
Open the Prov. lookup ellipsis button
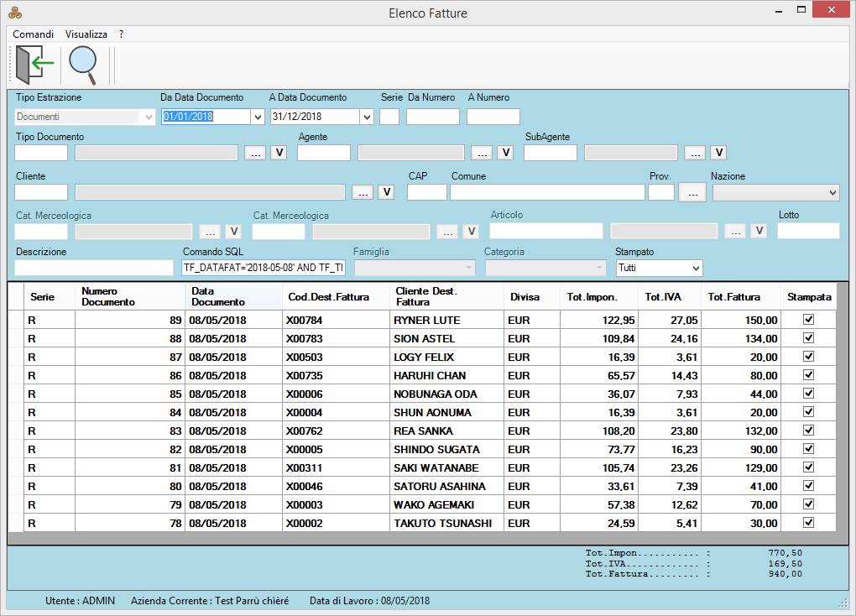pyautogui.click(x=692, y=192)
